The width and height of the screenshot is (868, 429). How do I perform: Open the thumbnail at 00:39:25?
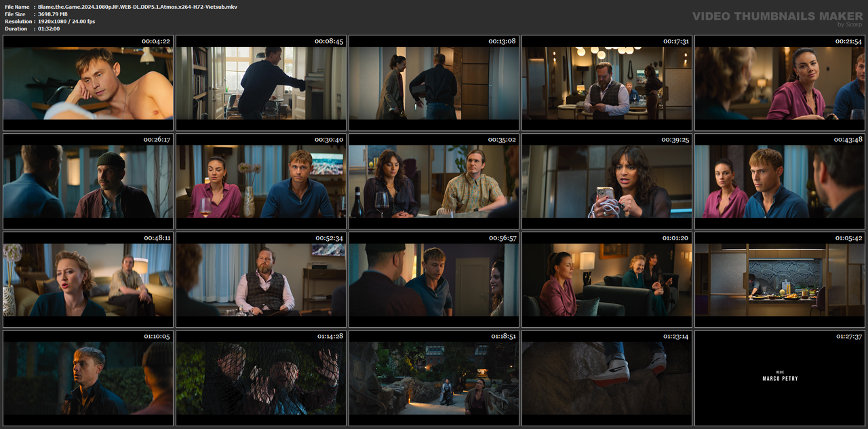point(607,181)
